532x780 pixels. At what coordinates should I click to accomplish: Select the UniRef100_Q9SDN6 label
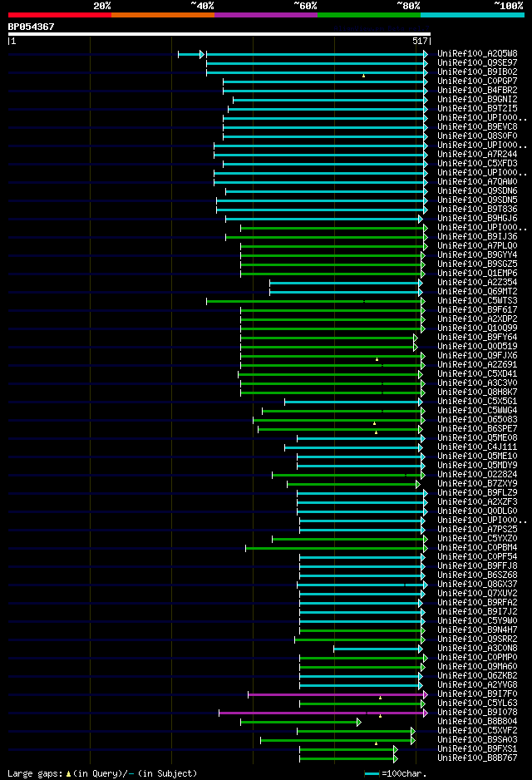pos(477,190)
